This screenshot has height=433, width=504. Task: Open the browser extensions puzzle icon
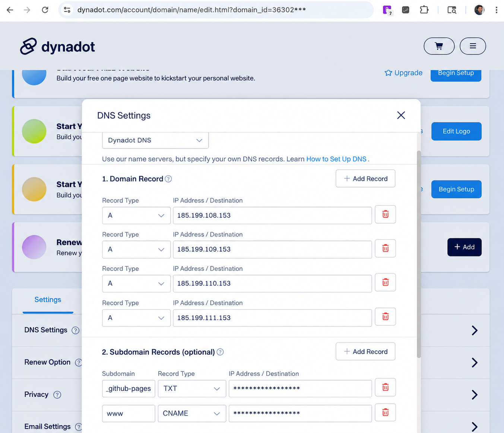(x=424, y=10)
